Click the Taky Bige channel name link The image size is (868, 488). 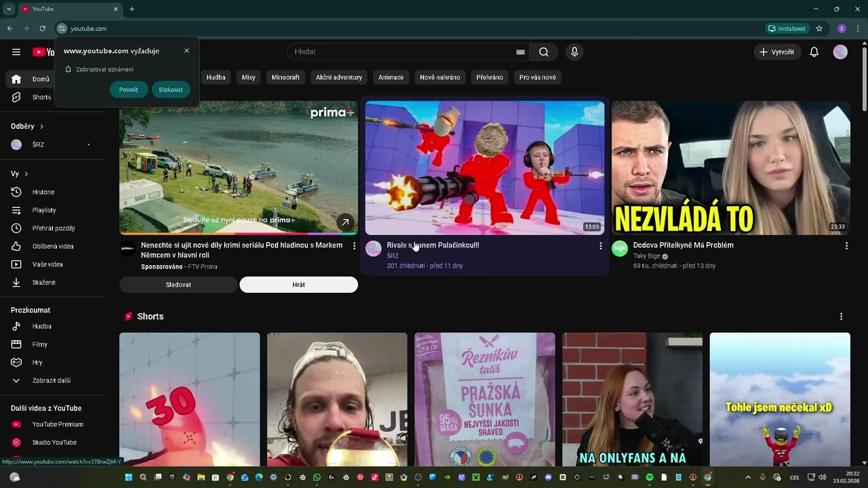(x=647, y=256)
